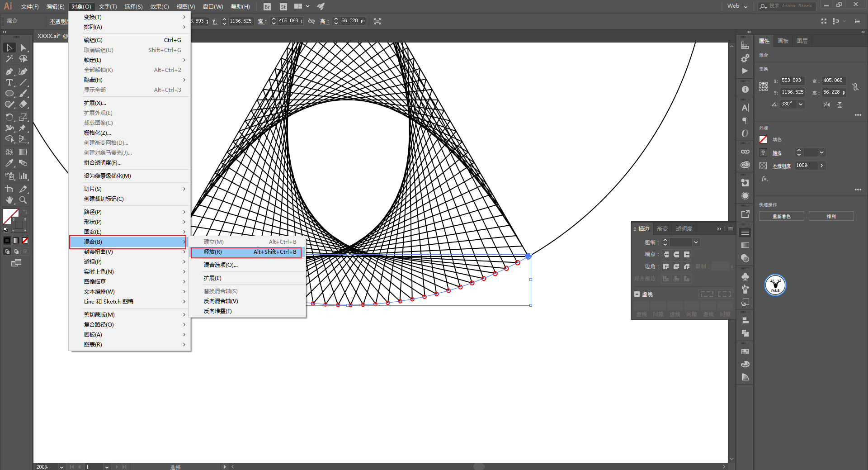Select the Curvature tool
The width and height of the screenshot is (868, 470).
24,71
